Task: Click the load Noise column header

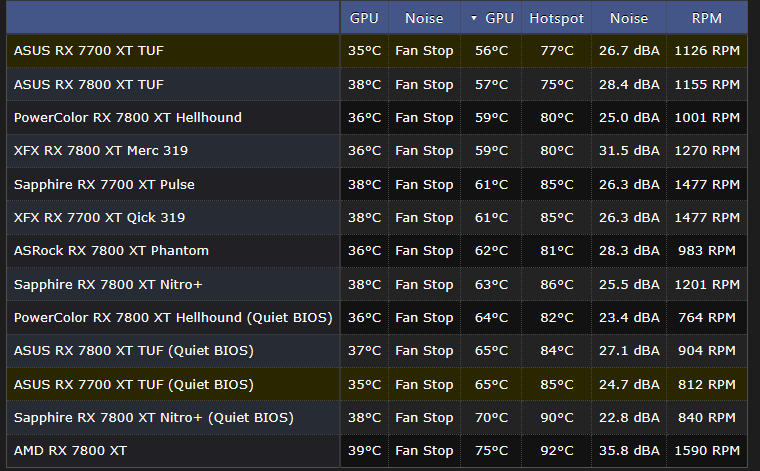Action: click(x=629, y=18)
